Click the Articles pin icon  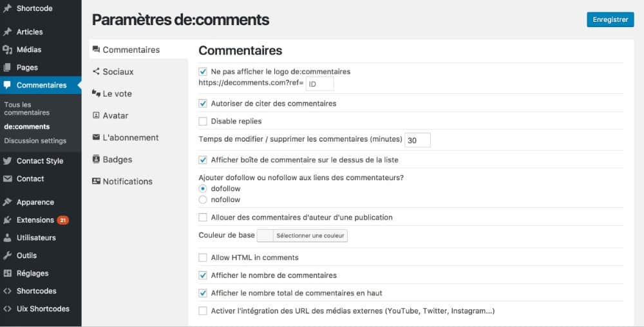(7, 32)
